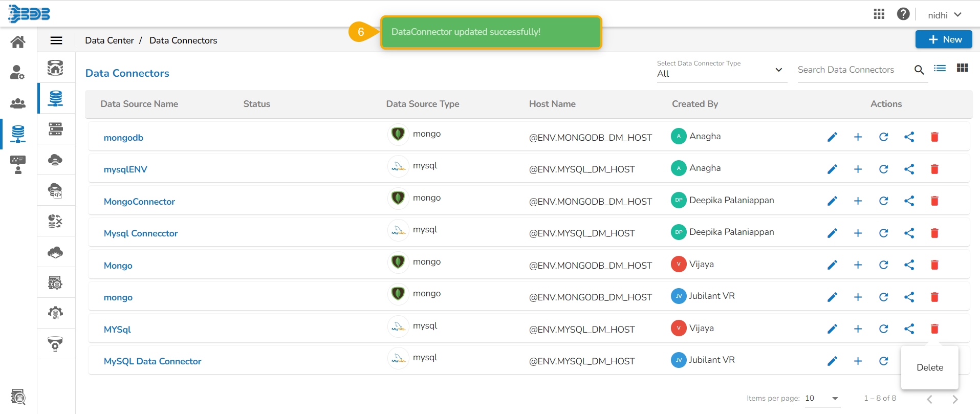Reconnect the MongoConnector using refresh icon

tap(883, 201)
